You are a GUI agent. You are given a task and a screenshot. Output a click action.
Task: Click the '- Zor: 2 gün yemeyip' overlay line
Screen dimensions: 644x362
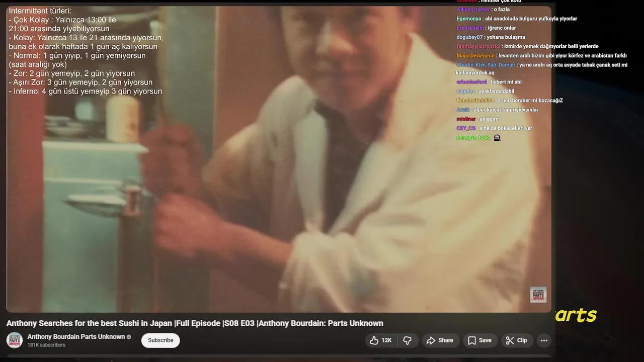point(72,73)
